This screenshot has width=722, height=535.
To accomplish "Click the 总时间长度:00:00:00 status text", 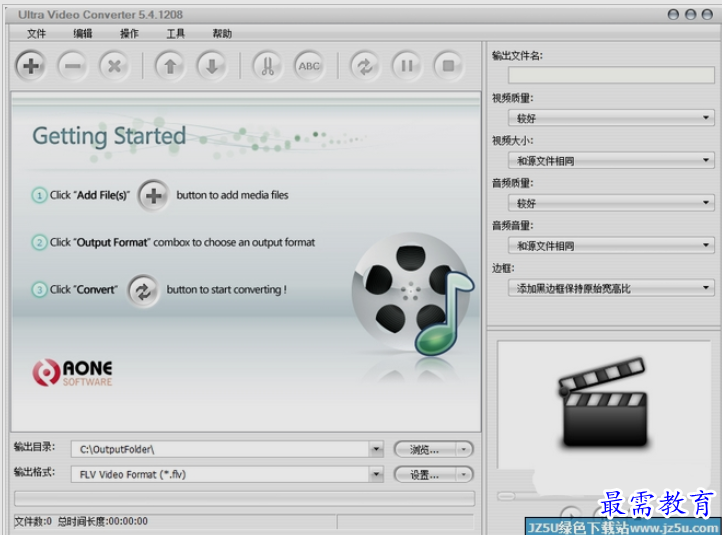I will click(103, 521).
